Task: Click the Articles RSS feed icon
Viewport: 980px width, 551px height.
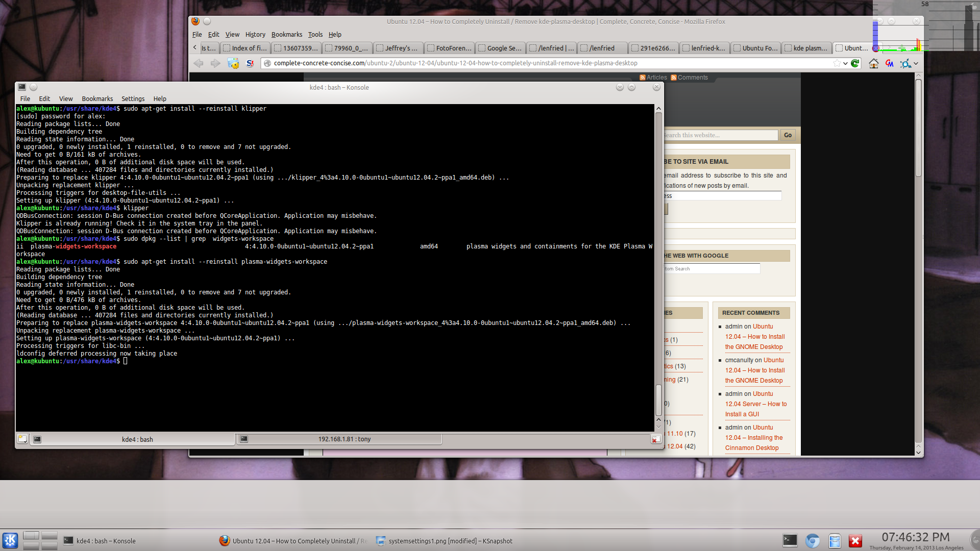Action: pyautogui.click(x=642, y=78)
